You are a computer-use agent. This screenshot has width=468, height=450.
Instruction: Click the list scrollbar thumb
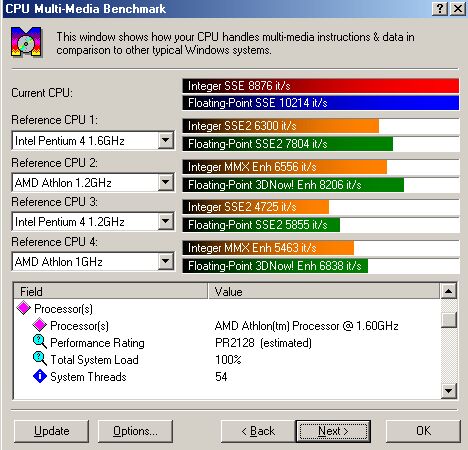449,320
